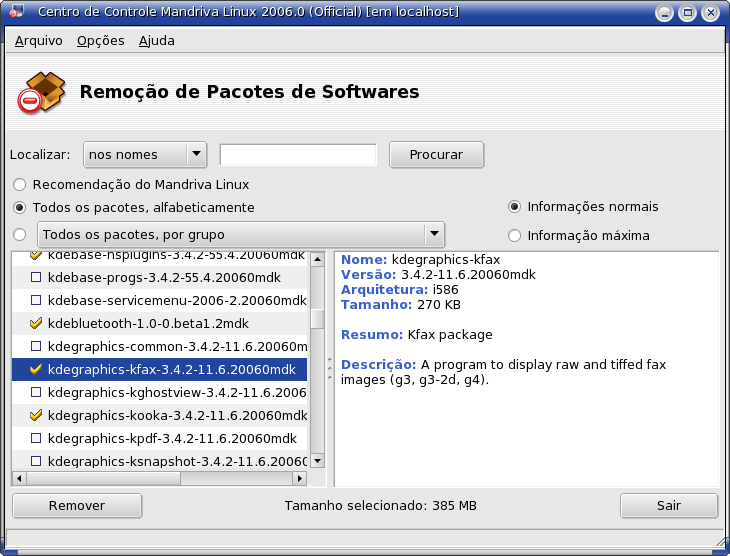This screenshot has height=556, width=730.
Task: Select 'Informações normais' radio button
Action: [x=514, y=207]
